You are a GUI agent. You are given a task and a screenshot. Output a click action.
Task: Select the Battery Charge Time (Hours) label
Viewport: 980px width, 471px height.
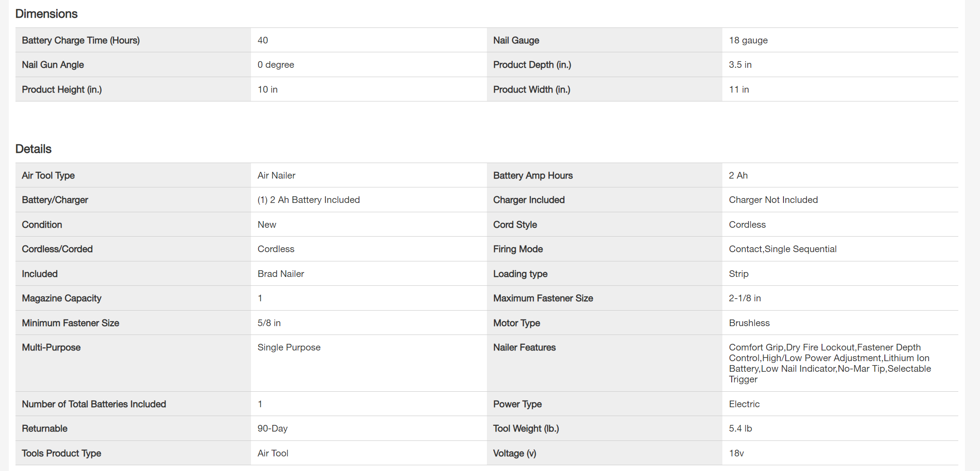click(81, 40)
